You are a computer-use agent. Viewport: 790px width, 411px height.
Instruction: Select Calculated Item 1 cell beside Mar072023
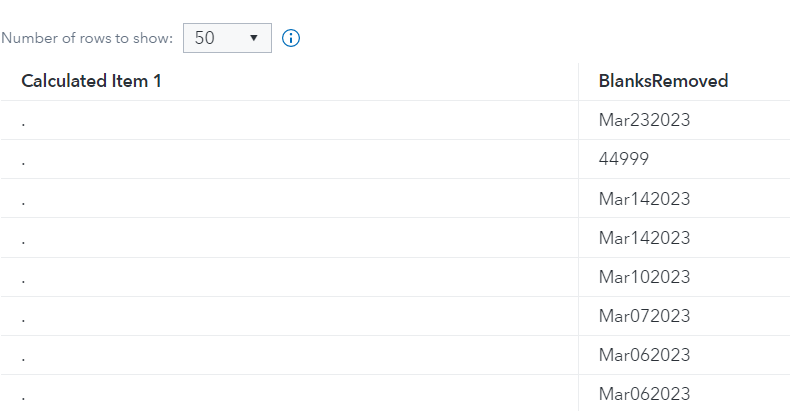(x=290, y=315)
